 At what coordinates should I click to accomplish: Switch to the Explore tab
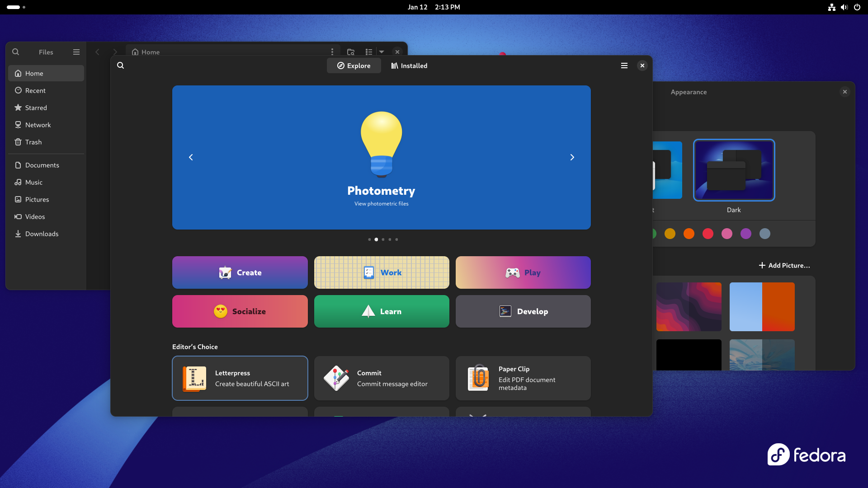pos(354,66)
